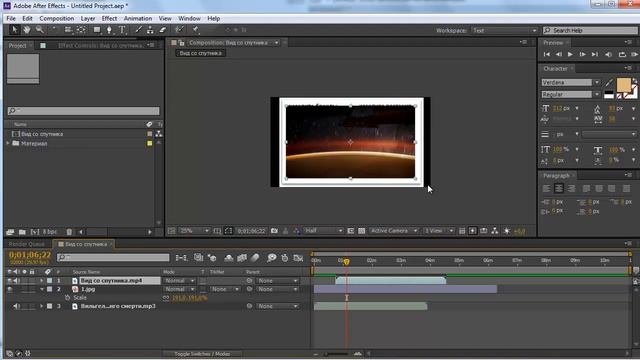The image size is (640, 360).
Task: Toggle the Scale stopwatch on layer 2
Action: (x=67, y=298)
